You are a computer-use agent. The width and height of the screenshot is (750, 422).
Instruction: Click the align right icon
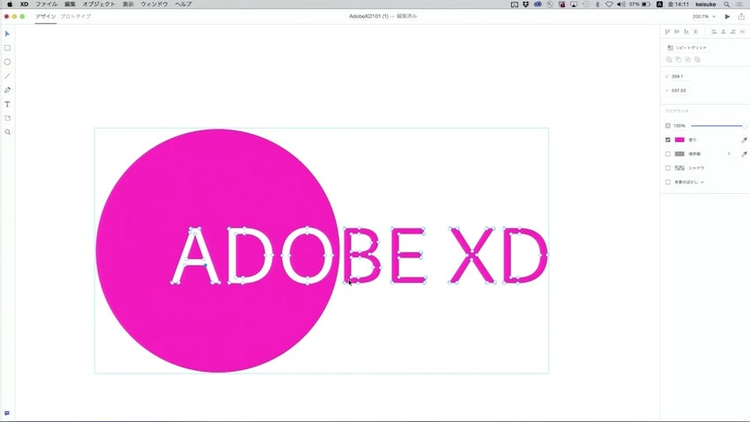[x=733, y=32]
